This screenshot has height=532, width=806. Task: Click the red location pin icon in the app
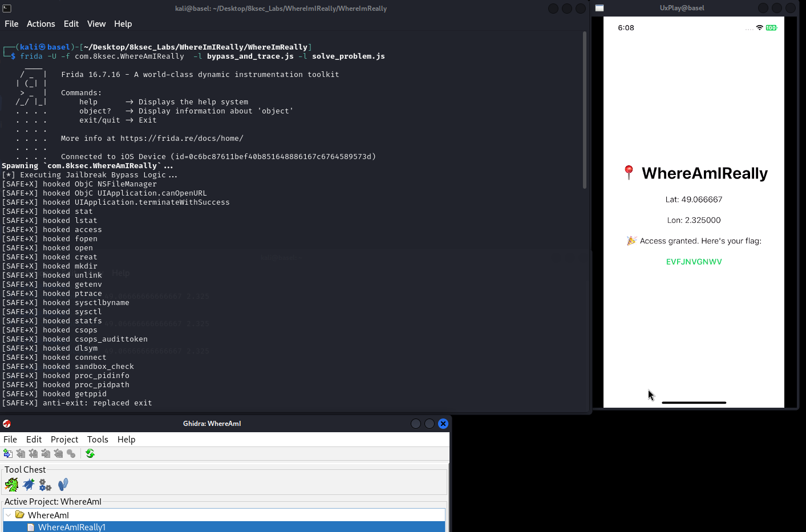click(629, 173)
